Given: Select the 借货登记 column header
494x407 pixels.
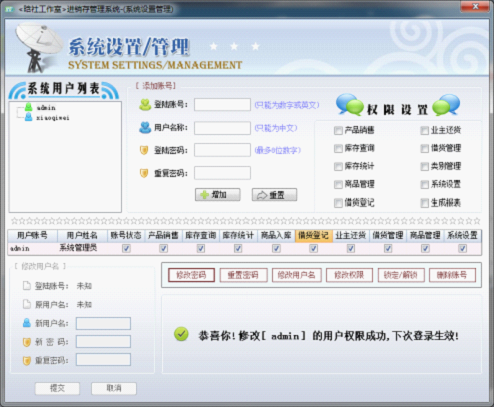Looking at the screenshot, I should pyautogui.click(x=313, y=236).
